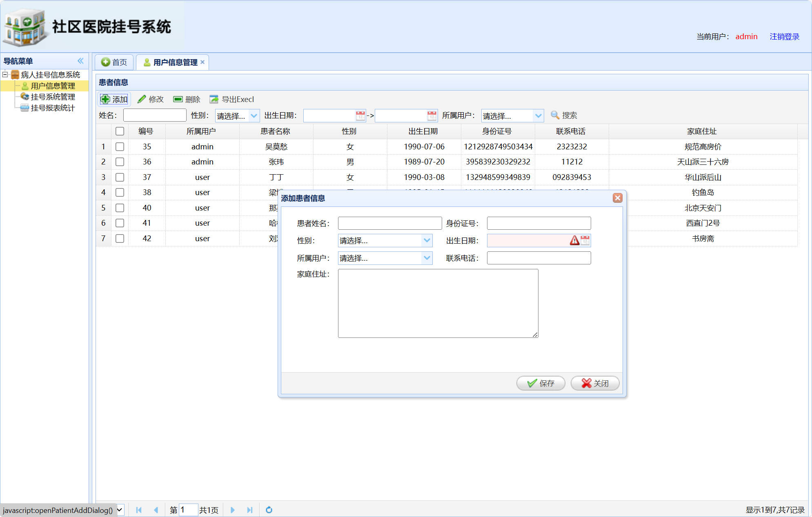Collapse the 导航菜单 navigation panel

tap(80, 61)
